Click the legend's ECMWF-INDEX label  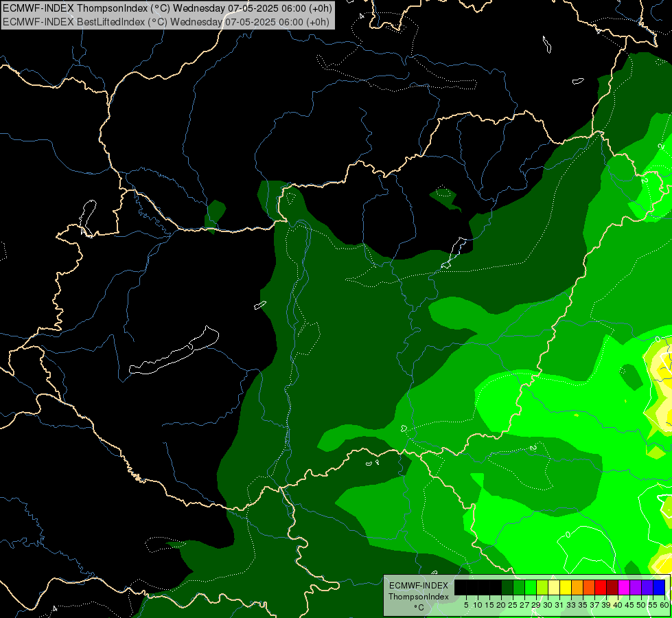[419, 586]
